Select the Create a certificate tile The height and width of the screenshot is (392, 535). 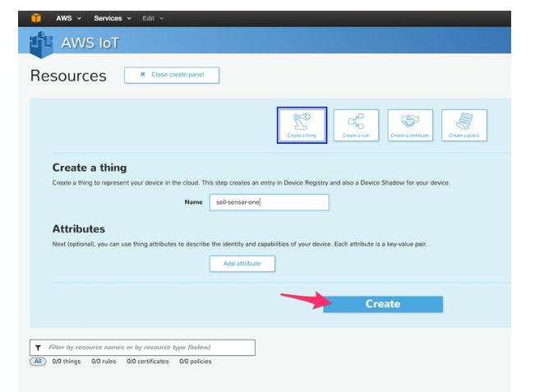click(410, 125)
